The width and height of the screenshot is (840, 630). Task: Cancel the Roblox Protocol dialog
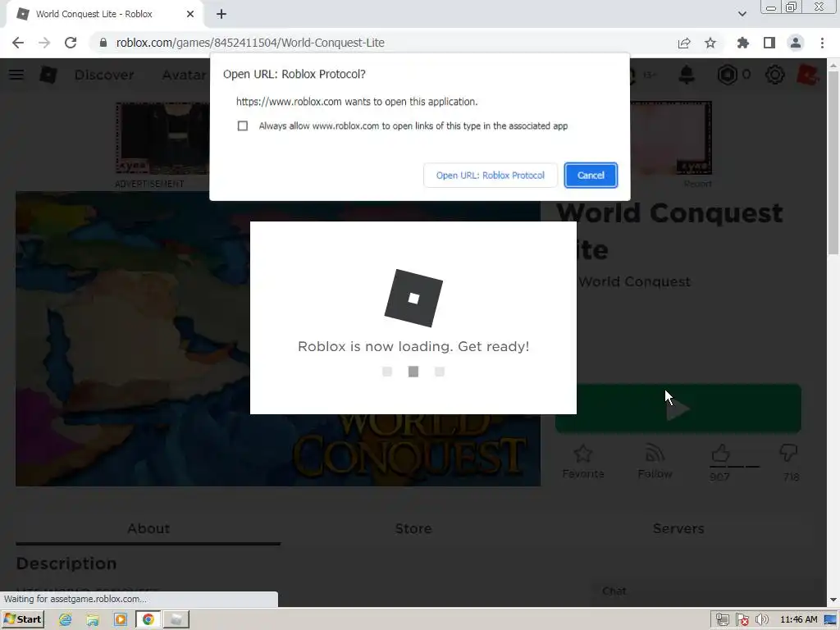tap(591, 176)
